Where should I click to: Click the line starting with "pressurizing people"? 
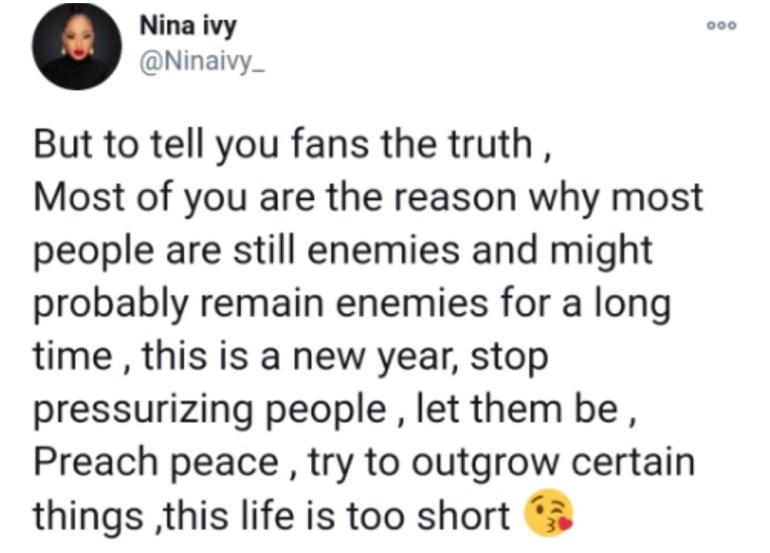point(330,409)
